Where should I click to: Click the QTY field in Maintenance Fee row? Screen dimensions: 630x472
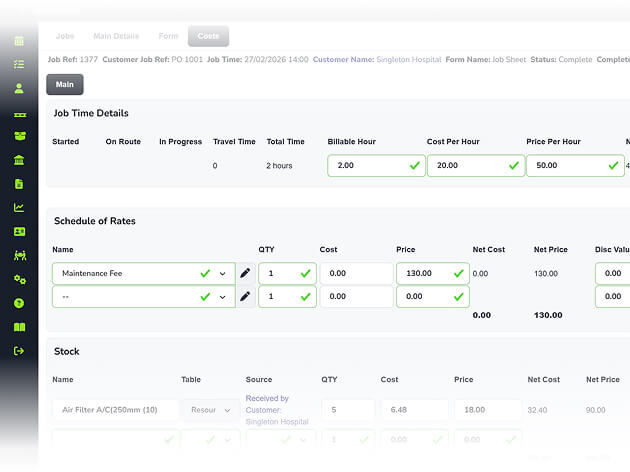point(287,274)
